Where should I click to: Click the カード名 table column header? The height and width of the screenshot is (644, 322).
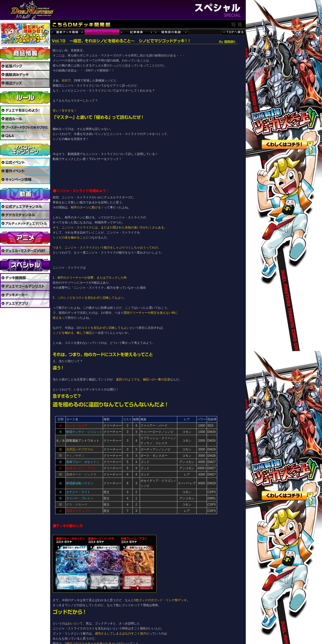click(x=84, y=419)
